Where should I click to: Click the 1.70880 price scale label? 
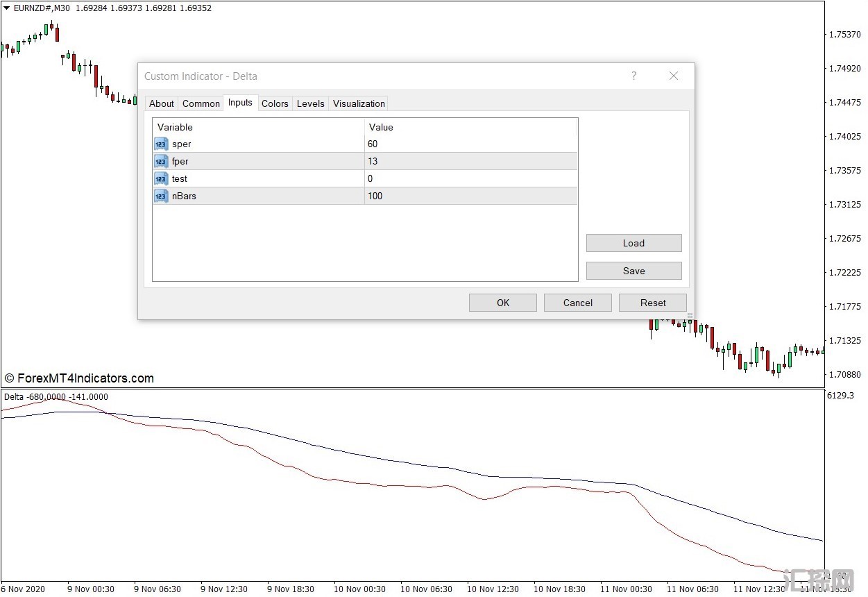pos(844,375)
